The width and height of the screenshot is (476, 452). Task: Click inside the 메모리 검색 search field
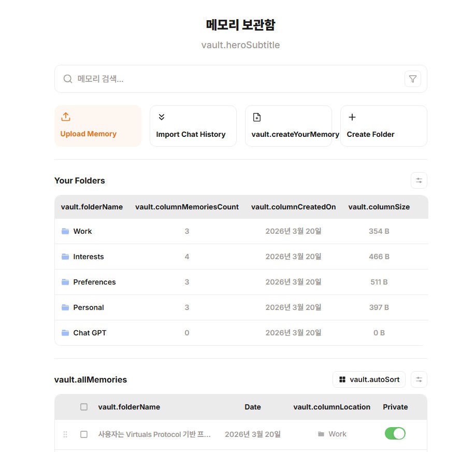(x=207, y=79)
